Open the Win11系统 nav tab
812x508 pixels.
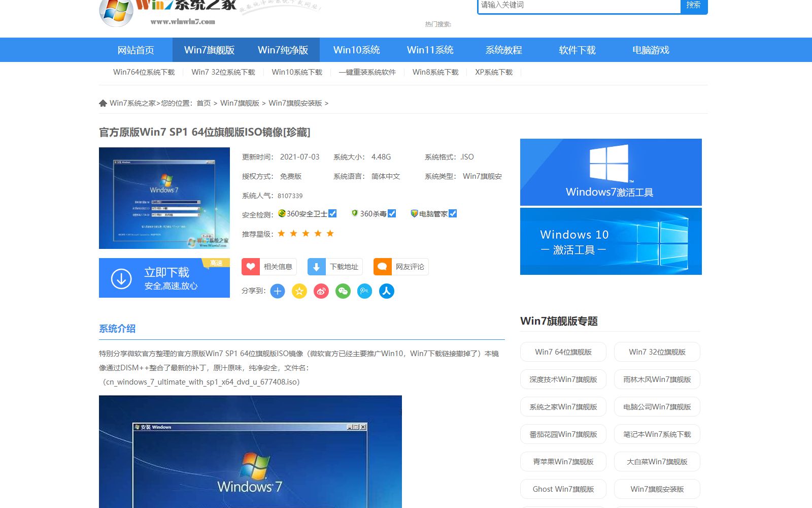pos(430,50)
